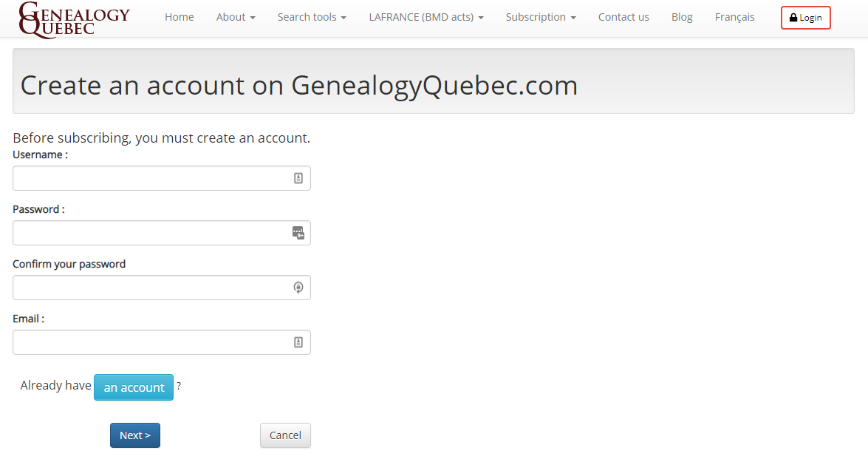
Task: Visit the Blog page
Action: click(682, 17)
